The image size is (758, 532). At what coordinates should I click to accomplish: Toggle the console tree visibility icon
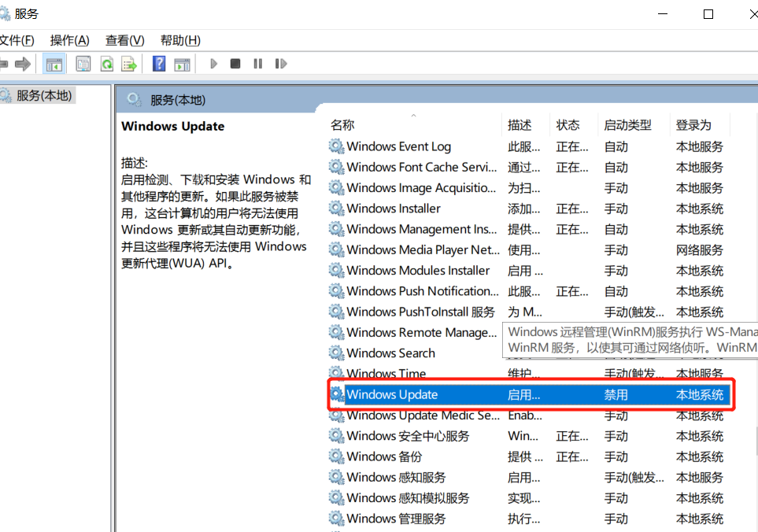coord(54,64)
